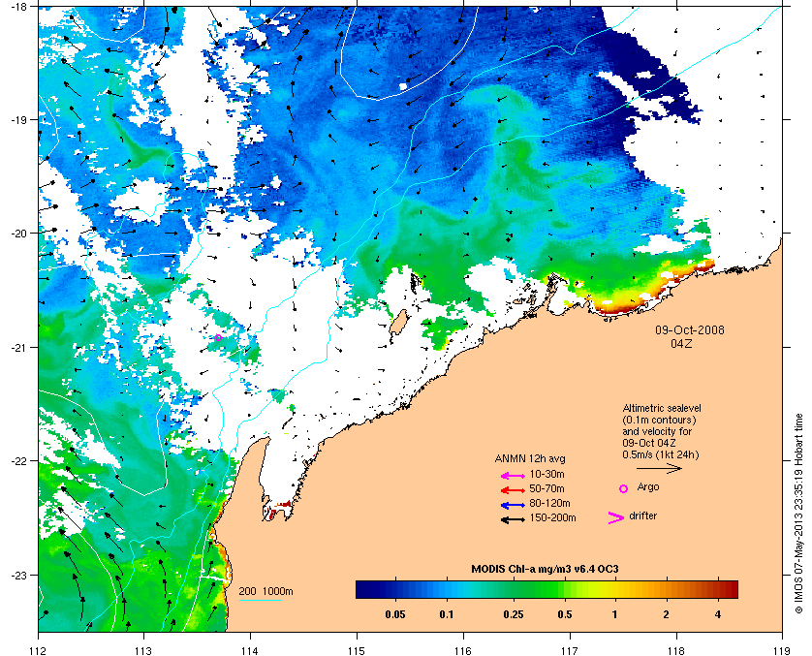This screenshot has height=656, width=812.
Task: Click the longitude axis label 115
Action: [x=357, y=651]
